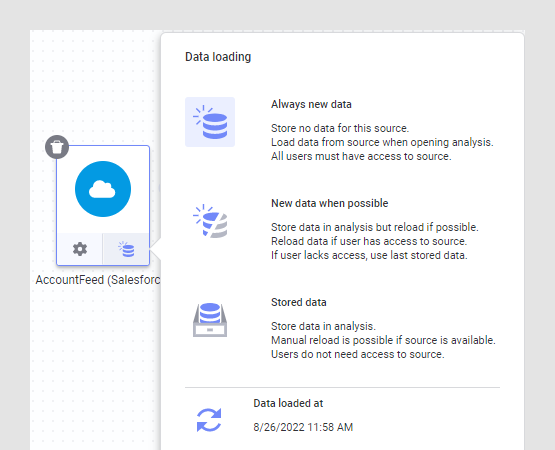Select the Always new data icon

click(210, 122)
